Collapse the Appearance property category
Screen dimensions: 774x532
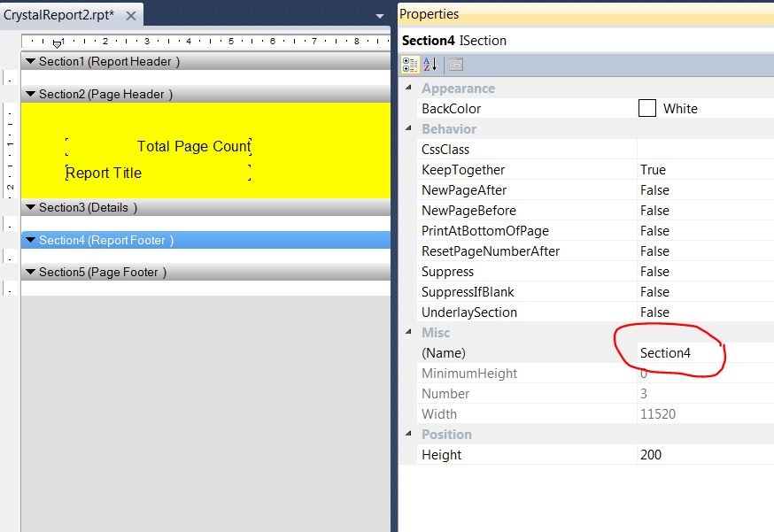[x=408, y=88]
